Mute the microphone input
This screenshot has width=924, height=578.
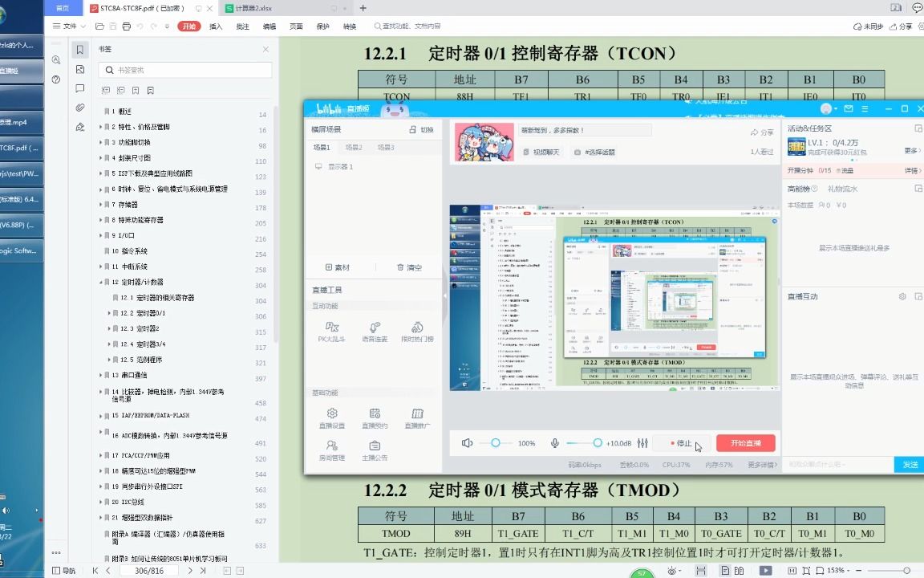(x=554, y=443)
